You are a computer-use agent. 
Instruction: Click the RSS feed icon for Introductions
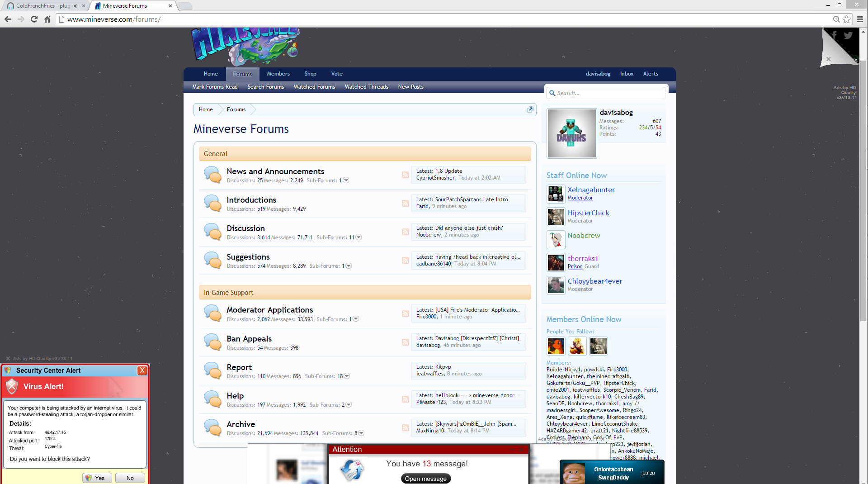click(x=405, y=203)
